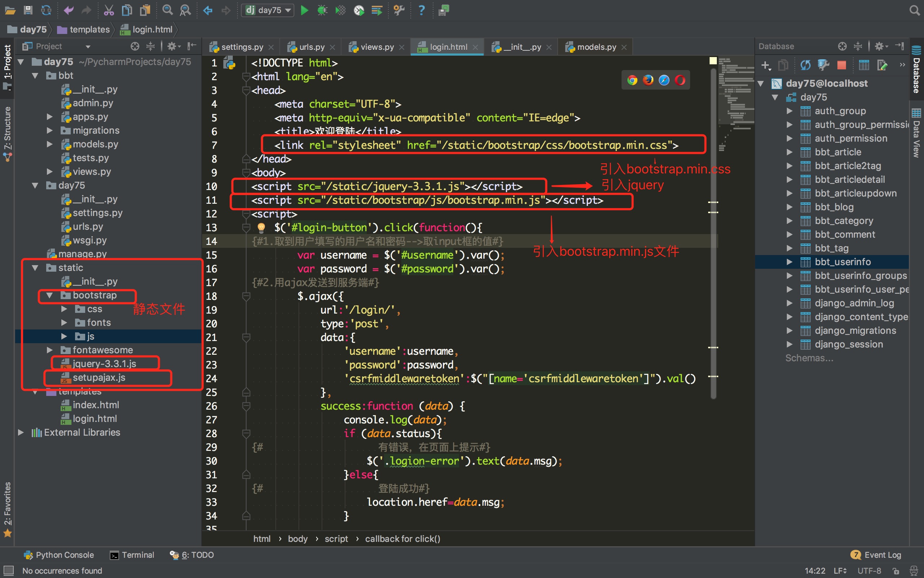Switch to the __init__.py editor tab
Screen dimensions: 924x578
(522, 47)
